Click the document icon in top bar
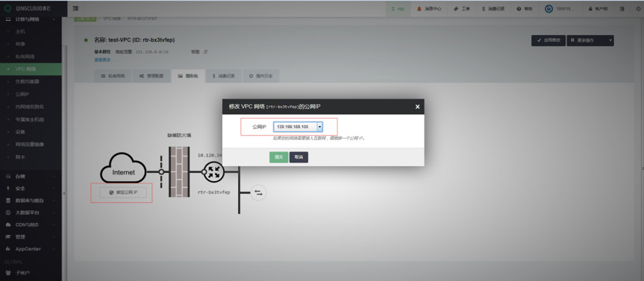 622,9
